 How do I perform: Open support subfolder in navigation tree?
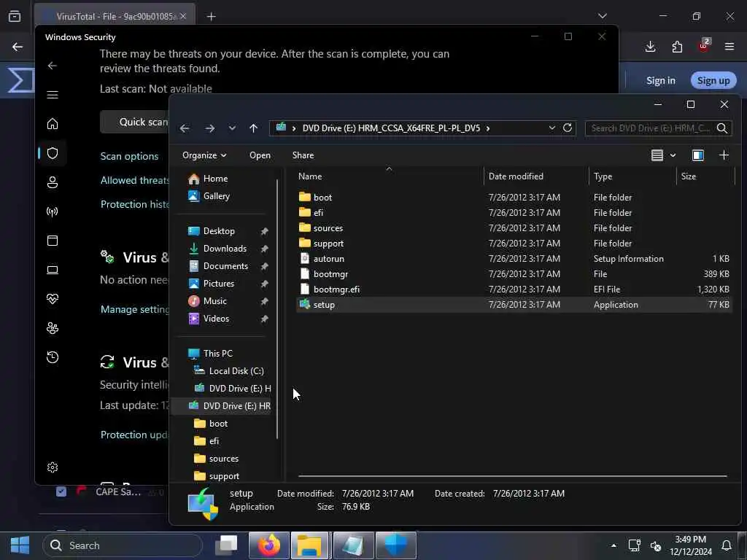click(217, 476)
